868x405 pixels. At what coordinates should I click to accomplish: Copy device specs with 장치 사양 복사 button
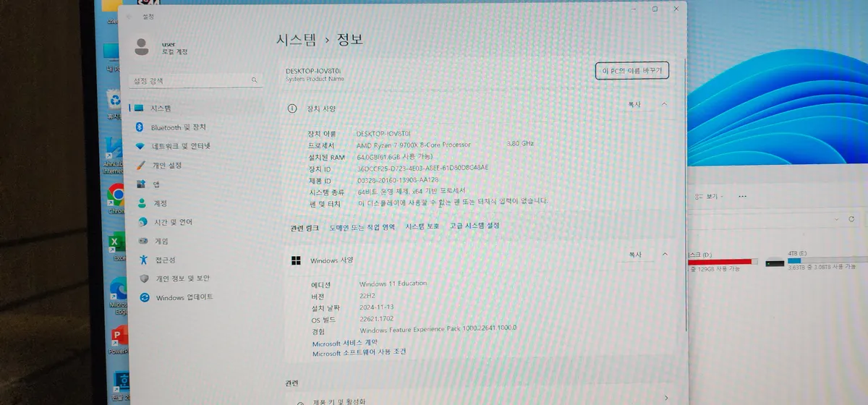634,105
